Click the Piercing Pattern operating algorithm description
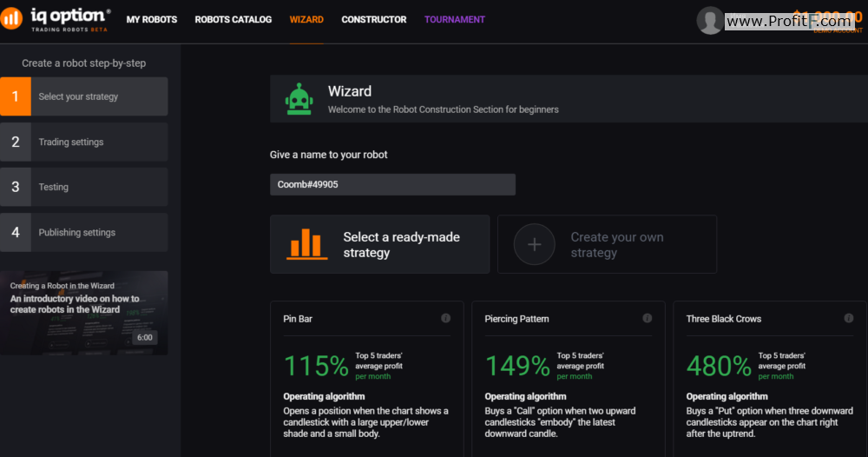 click(560, 422)
